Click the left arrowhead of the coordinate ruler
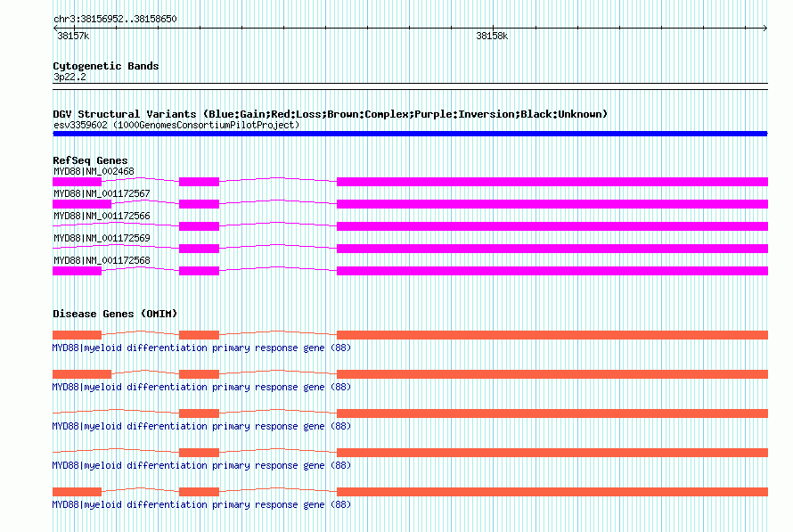 pos(55,29)
